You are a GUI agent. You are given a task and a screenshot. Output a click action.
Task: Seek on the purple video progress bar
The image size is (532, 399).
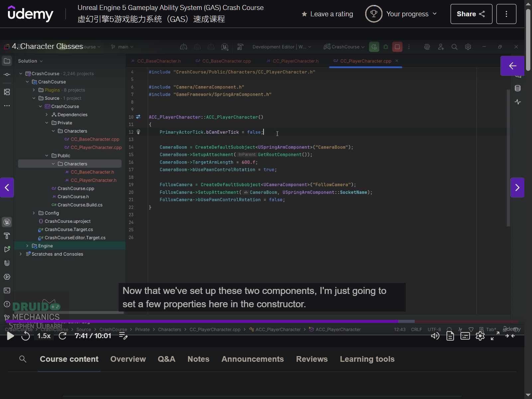click(262, 322)
